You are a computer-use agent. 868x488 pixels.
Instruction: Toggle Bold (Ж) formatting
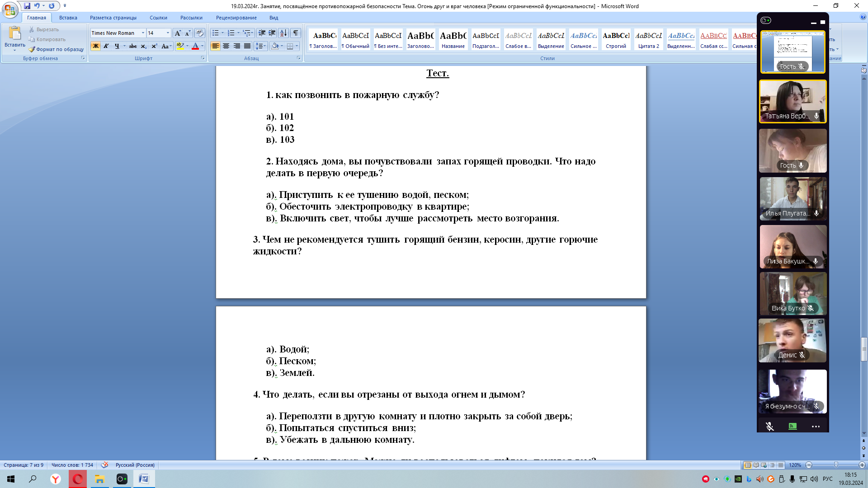(95, 46)
